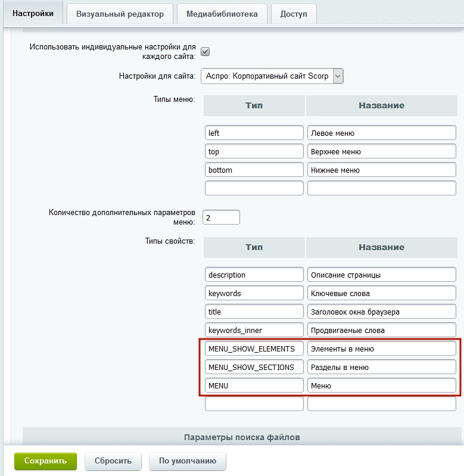Viewport: 464px width, 476px height.
Task: Select the Настройки tab
Action: click(x=33, y=13)
